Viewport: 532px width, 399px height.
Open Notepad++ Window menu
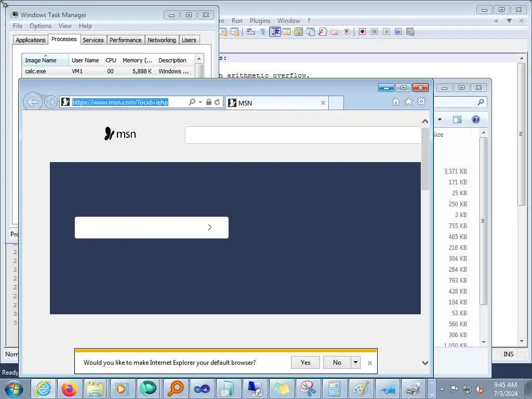coord(289,21)
